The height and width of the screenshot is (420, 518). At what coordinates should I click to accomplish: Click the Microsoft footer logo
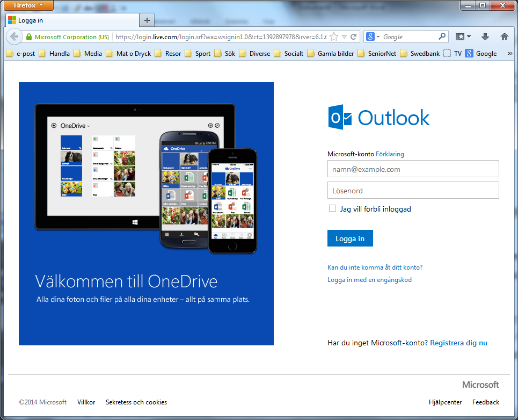480,385
